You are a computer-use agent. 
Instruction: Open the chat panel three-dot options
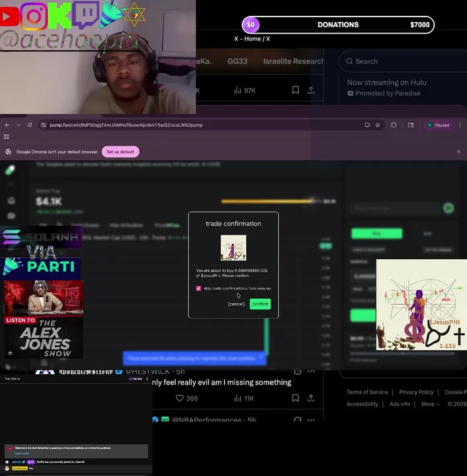click(148, 379)
